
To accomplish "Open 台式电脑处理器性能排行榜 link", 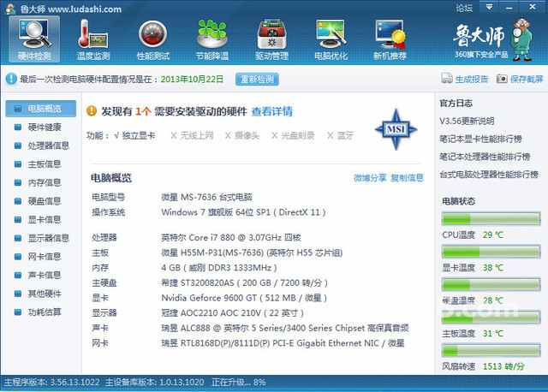I will pos(489,175).
